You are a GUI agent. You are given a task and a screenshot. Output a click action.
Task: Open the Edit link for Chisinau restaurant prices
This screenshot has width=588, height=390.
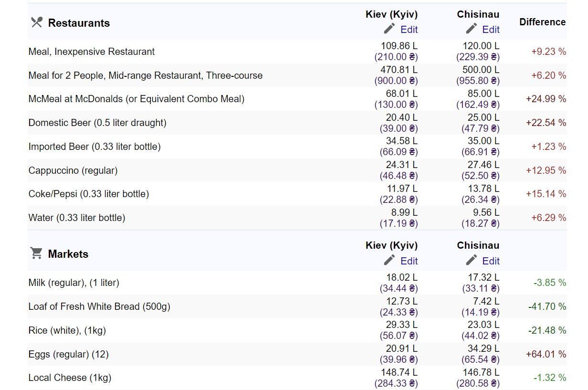[x=491, y=30]
